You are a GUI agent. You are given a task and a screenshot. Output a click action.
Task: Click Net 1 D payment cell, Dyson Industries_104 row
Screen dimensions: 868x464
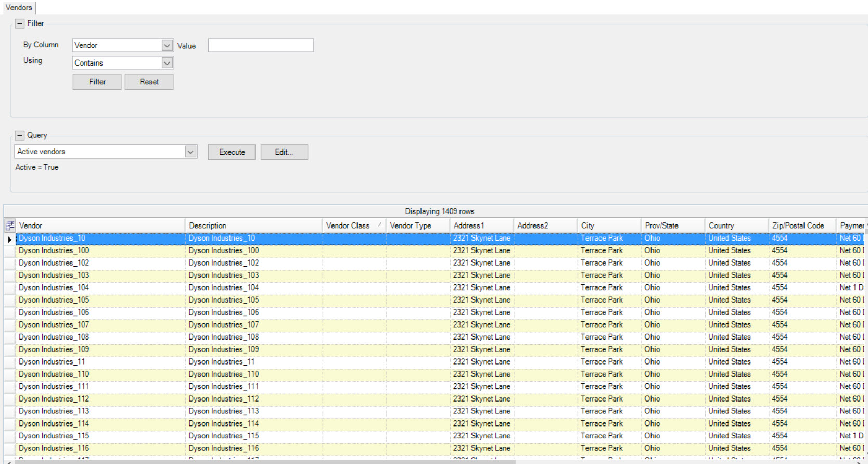851,287
